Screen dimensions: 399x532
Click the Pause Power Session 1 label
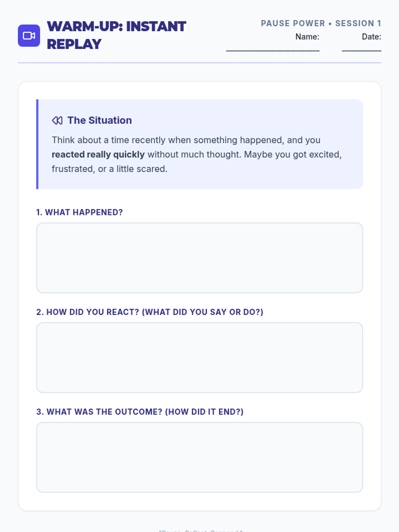[321, 23]
